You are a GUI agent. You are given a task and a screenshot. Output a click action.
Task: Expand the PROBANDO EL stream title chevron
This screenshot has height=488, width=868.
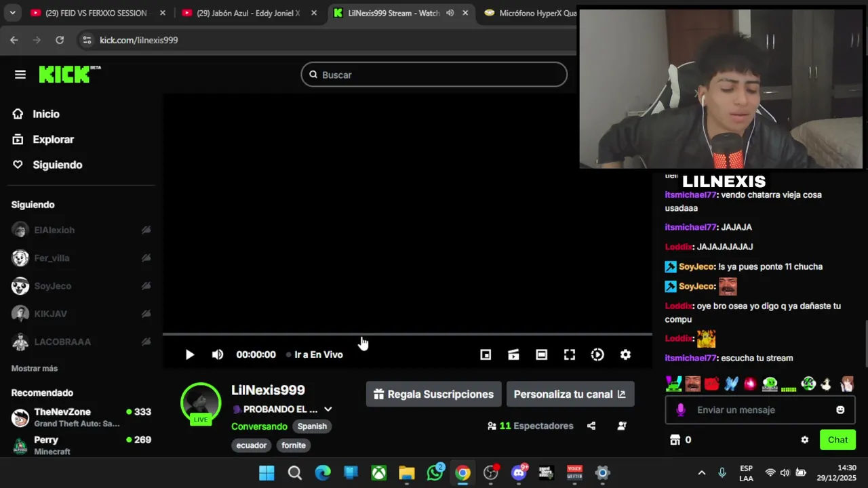point(328,409)
